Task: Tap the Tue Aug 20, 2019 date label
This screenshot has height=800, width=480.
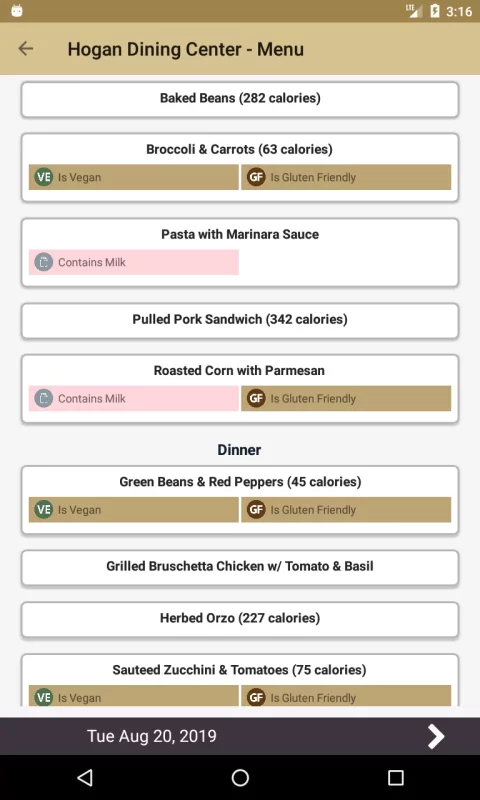Action: pos(151,736)
